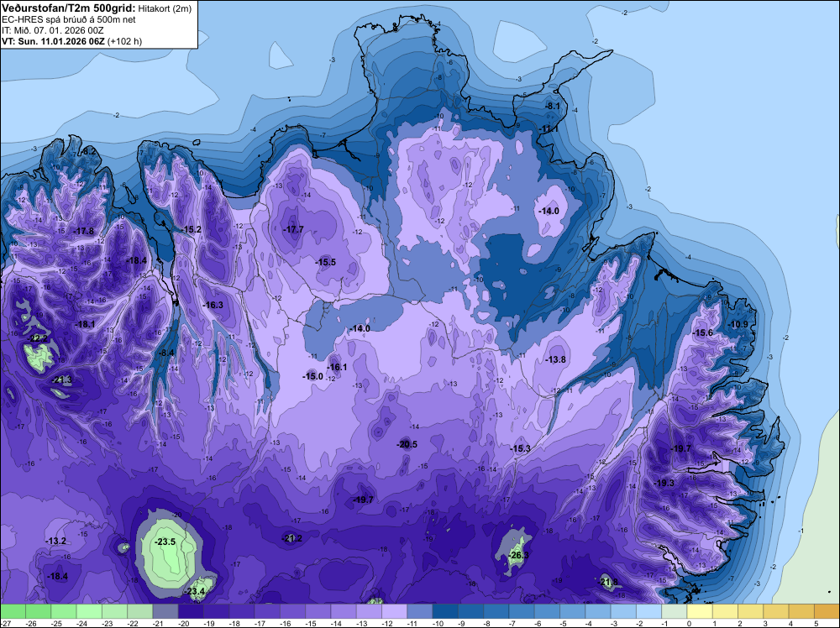
Task: Click the -13.2 temperature label
Action: click(55, 542)
